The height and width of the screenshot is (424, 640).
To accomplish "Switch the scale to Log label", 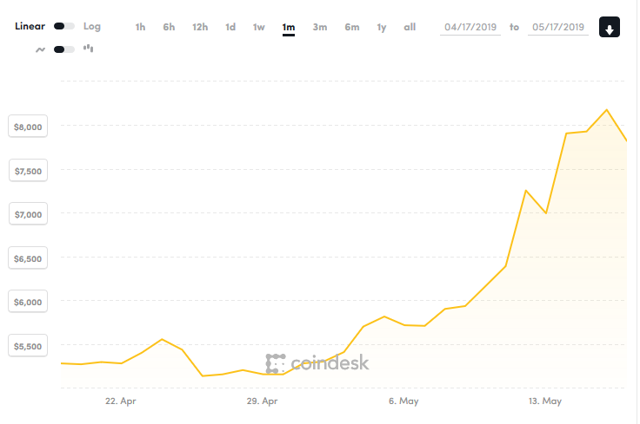I will 92,26.
